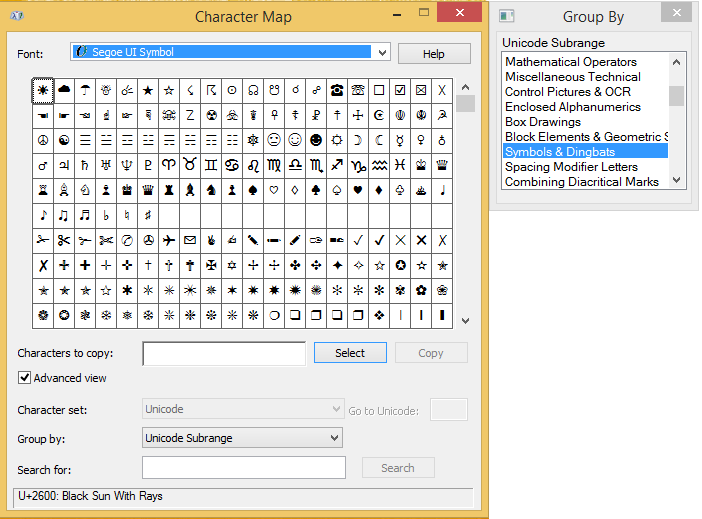Pick the Star of David character
Image resolution: width=702 pixels, height=519 pixels.
point(232,266)
